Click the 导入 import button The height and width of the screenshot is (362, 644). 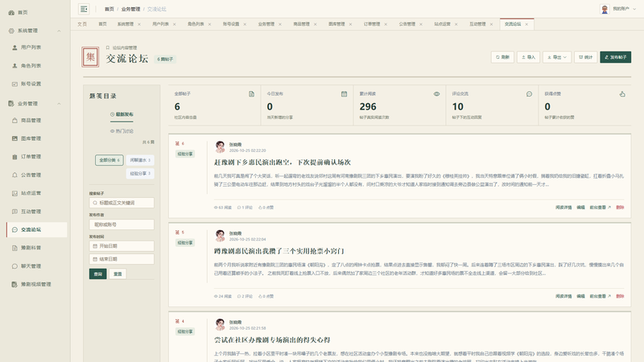tap(529, 57)
